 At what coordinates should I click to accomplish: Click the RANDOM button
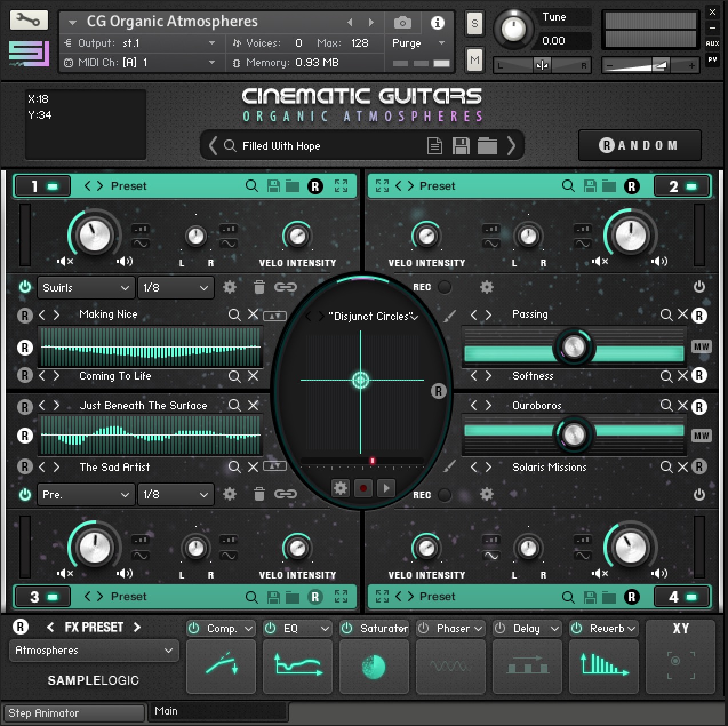(x=639, y=145)
